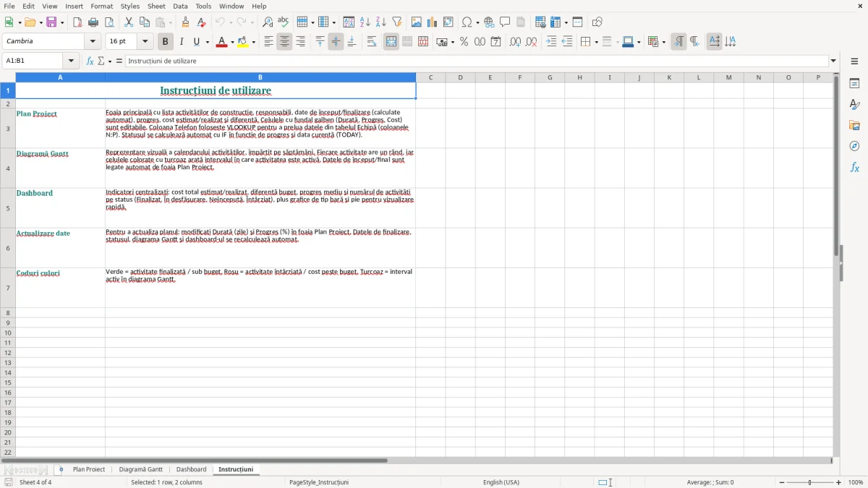Open Select Function dropdown arrow
868x488 pixels.
[x=110, y=61]
